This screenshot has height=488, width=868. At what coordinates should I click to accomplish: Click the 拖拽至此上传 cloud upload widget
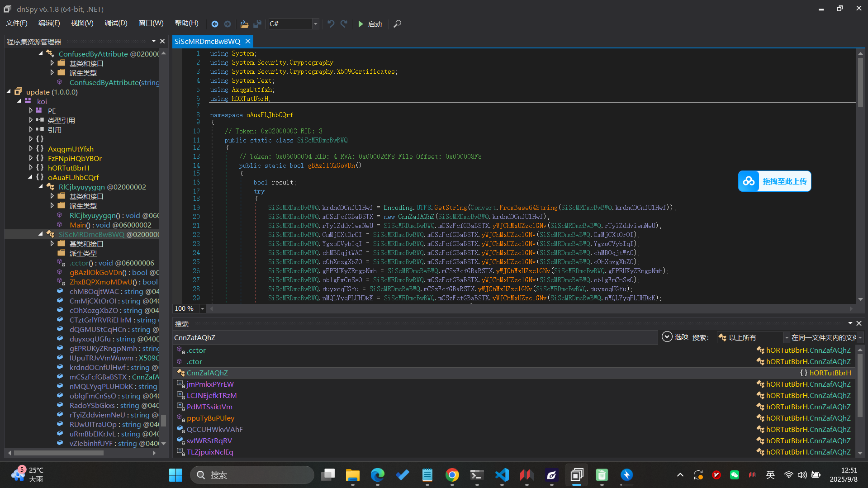774,181
